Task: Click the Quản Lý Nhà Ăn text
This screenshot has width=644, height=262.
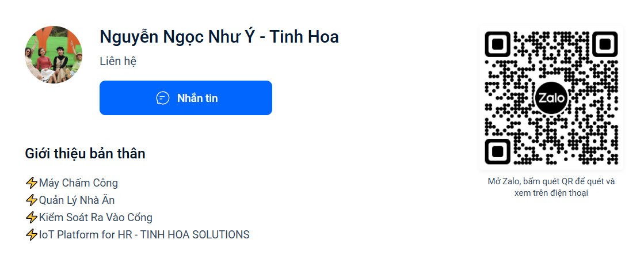Action: 77,200
